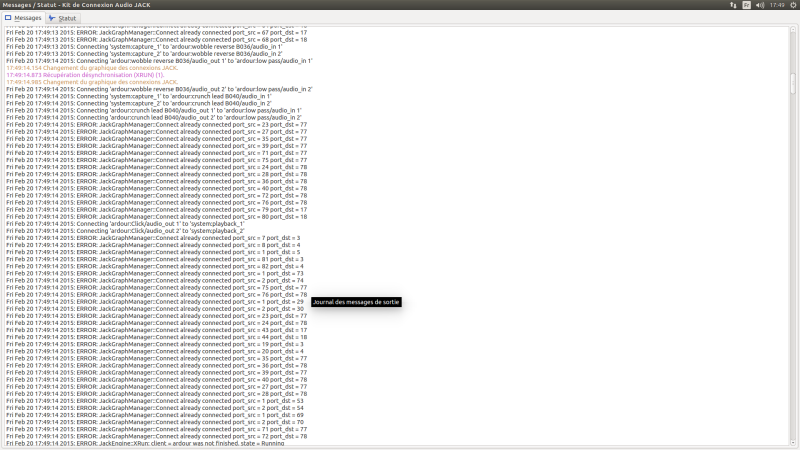Viewport: 800px width, 450px height.
Task: Click log line with port_src = 1 port_dst = 73
Action: (155, 273)
